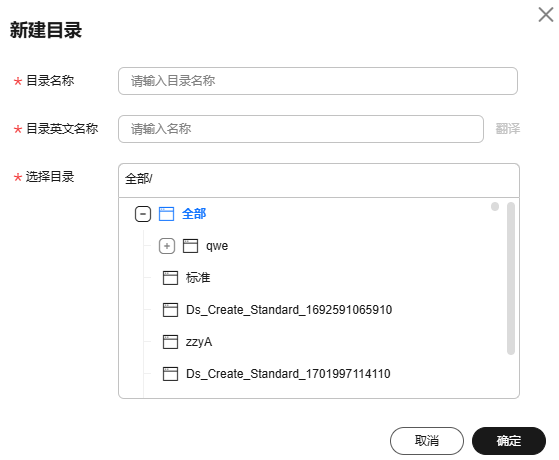This screenshot has width=559, height=460.
Task: Select the zzyA directory
Action: click(199, 342)
